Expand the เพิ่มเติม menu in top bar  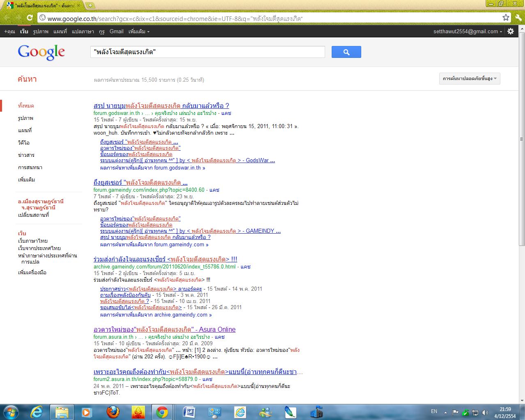pos(139,31)
